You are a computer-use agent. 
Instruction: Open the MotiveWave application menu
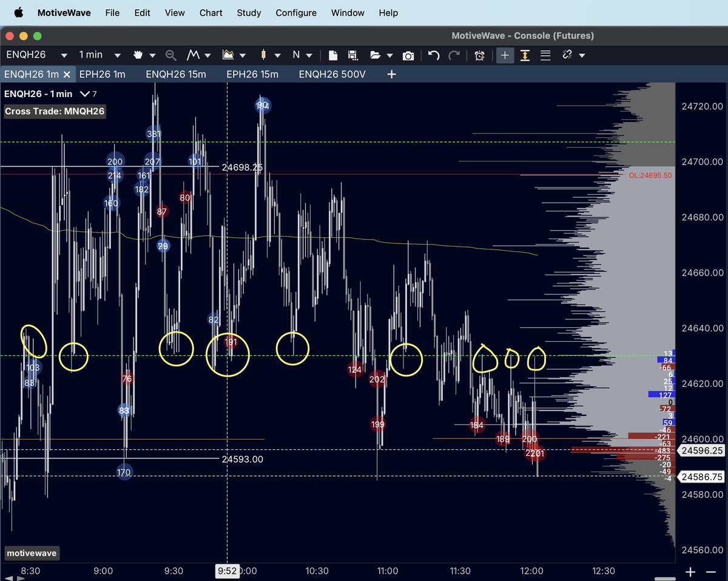pos(64,12)
